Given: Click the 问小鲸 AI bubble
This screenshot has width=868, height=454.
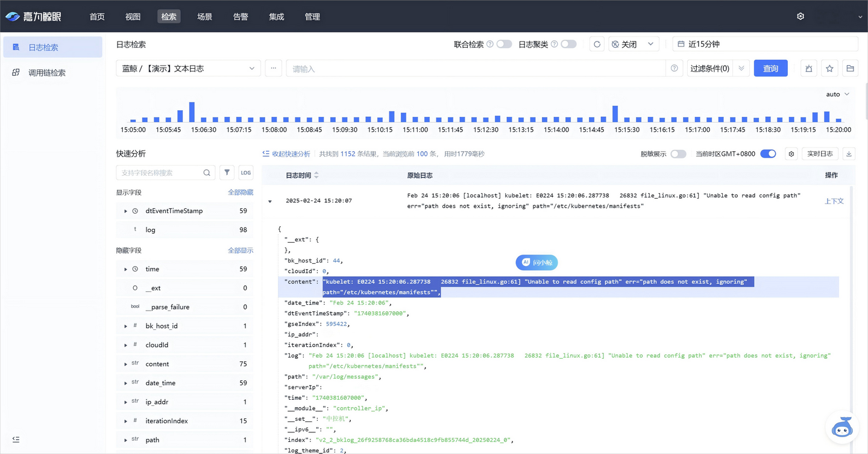Looking at the screenshot, I should (537, 263).
